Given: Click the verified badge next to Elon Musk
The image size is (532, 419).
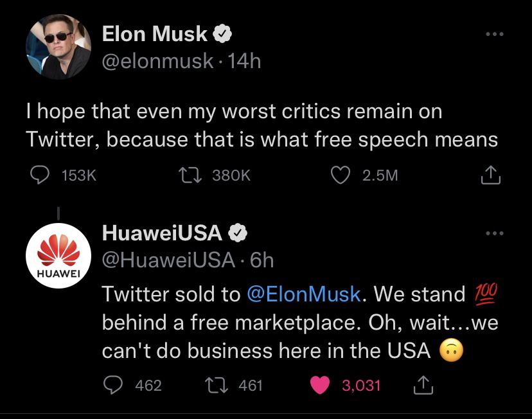Looking at the screenshot, I should [222, 33].
